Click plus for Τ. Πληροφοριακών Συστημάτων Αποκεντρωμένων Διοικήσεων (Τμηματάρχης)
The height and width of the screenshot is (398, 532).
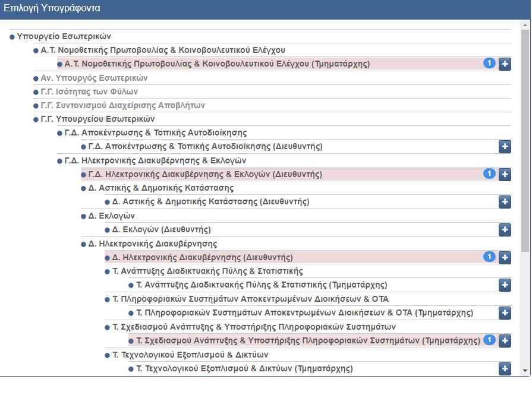click(505, 312)
